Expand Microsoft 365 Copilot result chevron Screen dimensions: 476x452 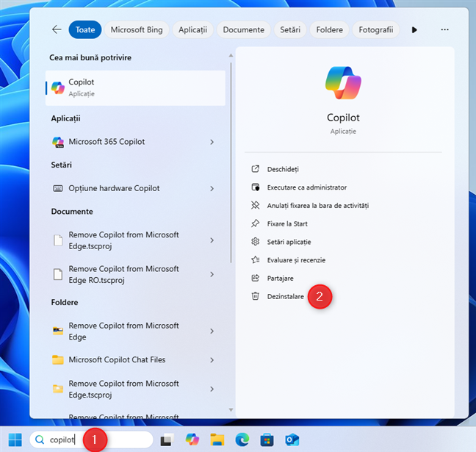click(x=212, y=142)
